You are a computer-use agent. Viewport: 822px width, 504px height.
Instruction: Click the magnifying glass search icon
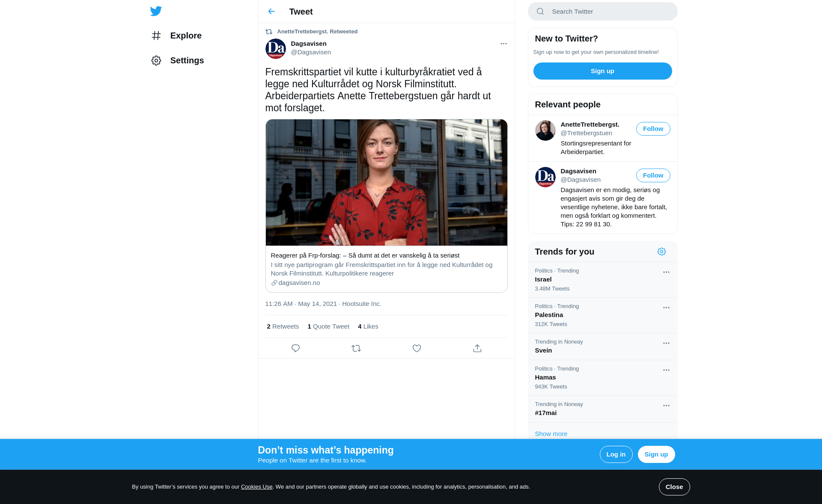[540, 12]
